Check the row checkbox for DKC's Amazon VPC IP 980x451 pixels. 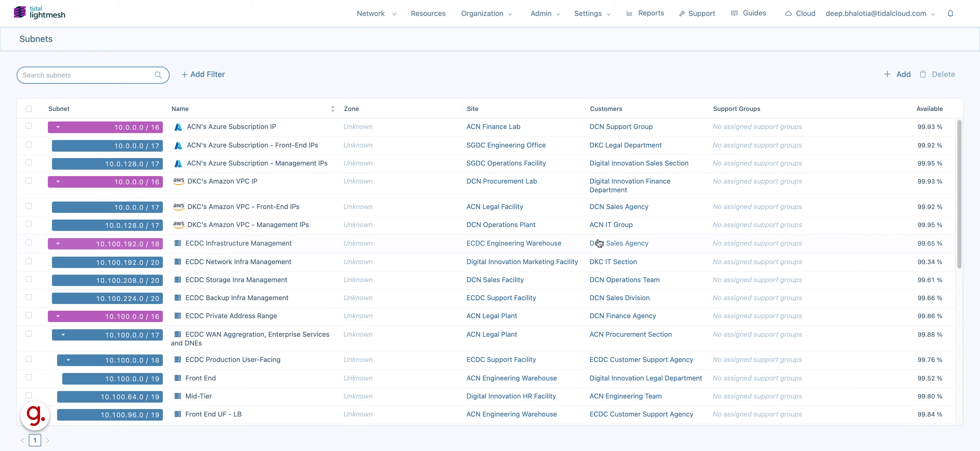click(29, 181)
